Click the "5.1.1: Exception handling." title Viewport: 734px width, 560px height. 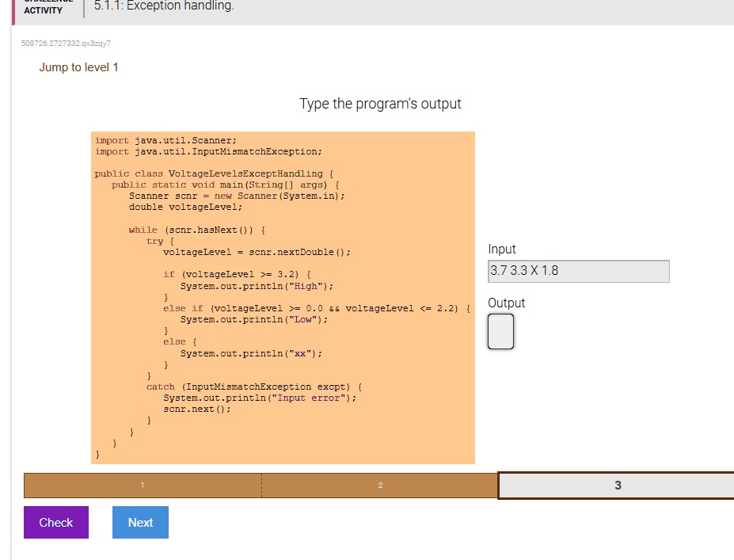click(x=164, y=6)
